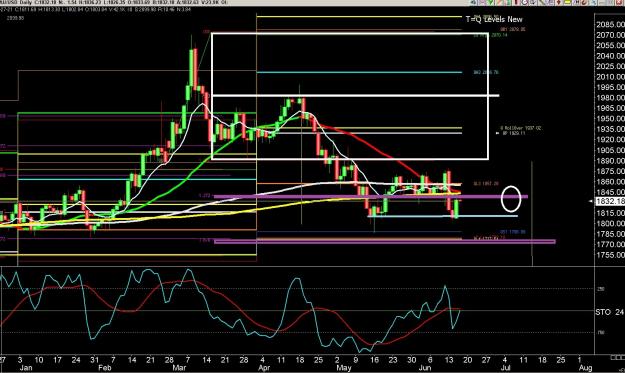The width and height of the screenshot is (625, 373).
Task: Click the Feb month label on the time axis
Action: click(x=105, y=367)
